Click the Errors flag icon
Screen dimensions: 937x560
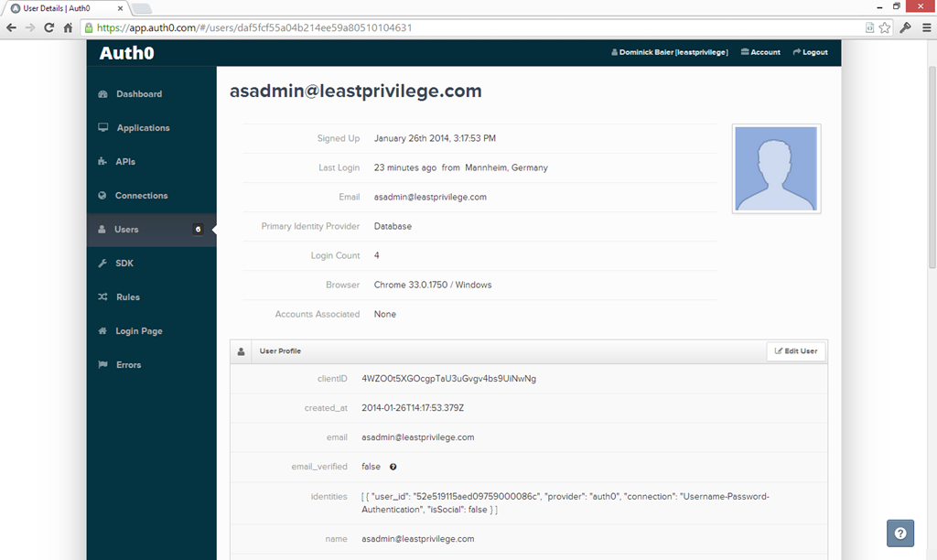click(x=102, y=365)
